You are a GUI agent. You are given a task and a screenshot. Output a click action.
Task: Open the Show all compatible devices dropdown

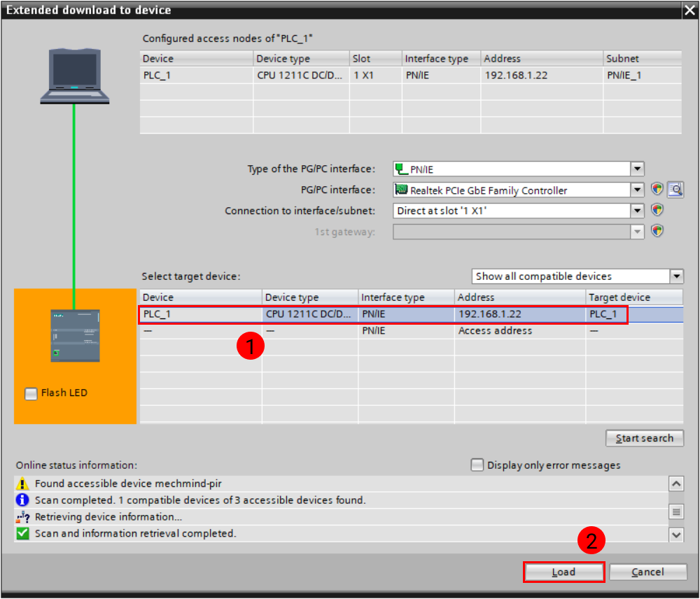676,276
